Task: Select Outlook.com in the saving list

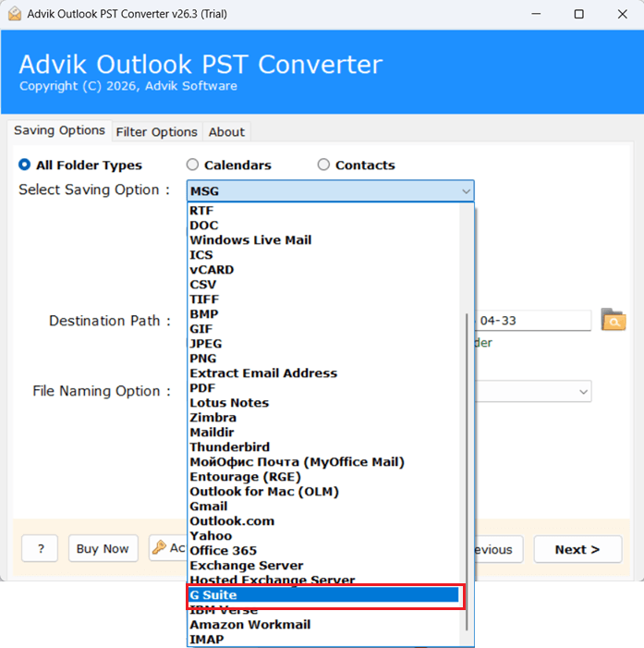Action: tap(323, 521)
